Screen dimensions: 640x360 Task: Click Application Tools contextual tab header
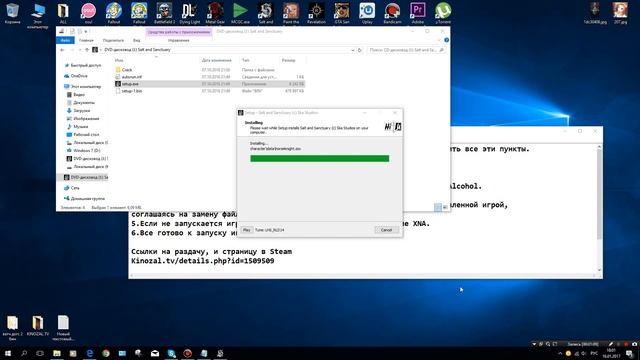pyautogui.click(x=179, y=32)
